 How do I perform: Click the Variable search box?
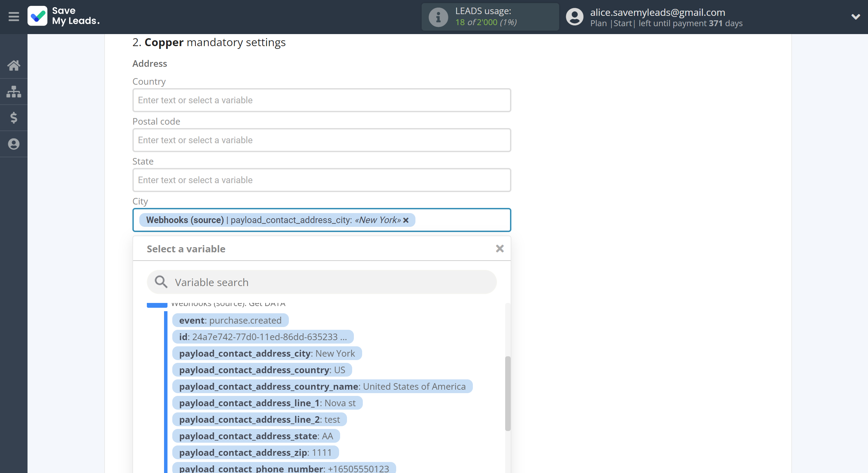click(x=322, y=282)
